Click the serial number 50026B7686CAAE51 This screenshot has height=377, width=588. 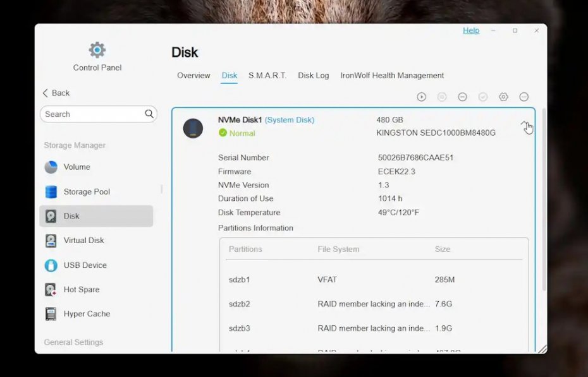415,158
